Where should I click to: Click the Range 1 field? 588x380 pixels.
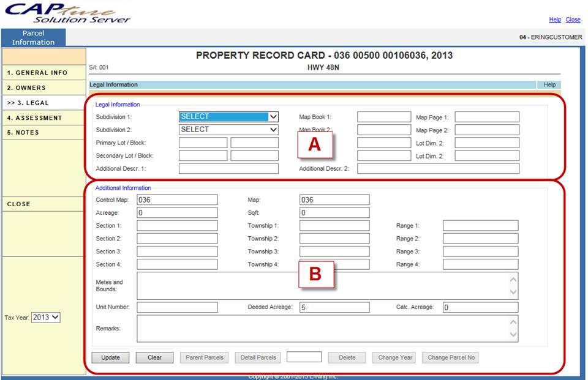481,226
